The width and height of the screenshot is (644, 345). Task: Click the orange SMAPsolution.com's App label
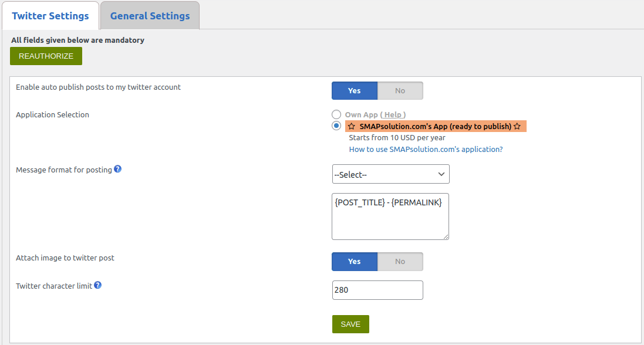pyautogui.click(x=436, y=127)
